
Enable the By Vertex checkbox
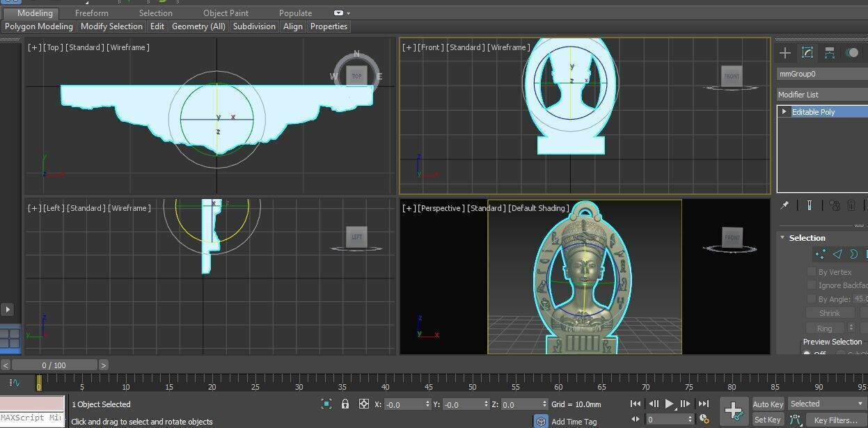(x=812, y=271)
